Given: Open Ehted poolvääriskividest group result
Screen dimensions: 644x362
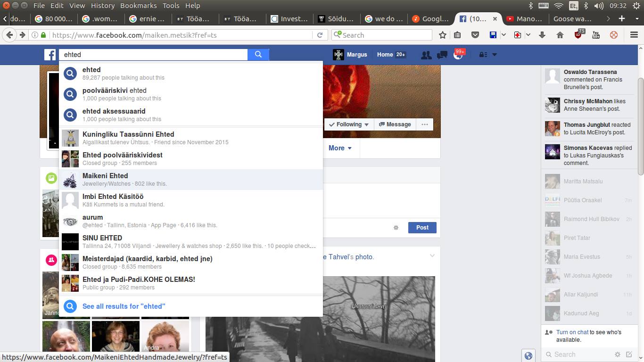Looking at the screenshot, I should (x=191, y=158).
